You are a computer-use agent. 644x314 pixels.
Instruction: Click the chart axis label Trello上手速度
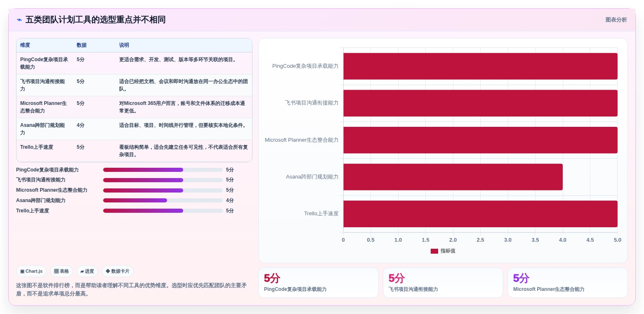point(321,214)
